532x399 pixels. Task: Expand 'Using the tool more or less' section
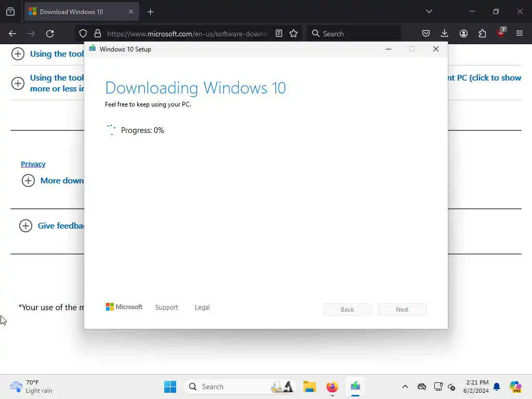coord(18,83)
